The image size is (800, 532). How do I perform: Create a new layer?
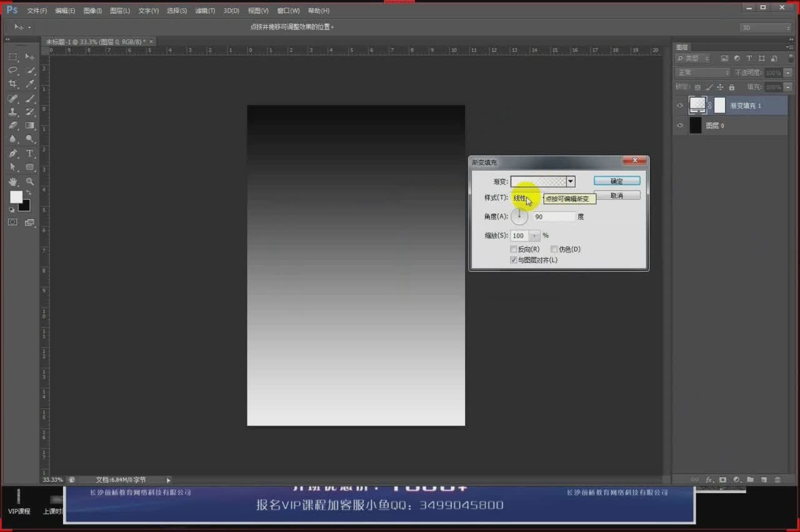(764, 479)
